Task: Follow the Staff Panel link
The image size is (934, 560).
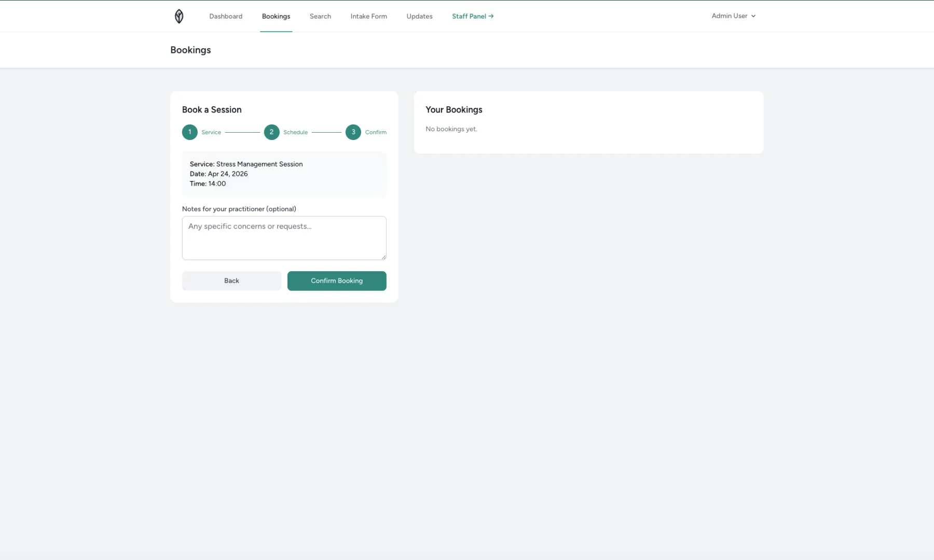Action: 469,16
